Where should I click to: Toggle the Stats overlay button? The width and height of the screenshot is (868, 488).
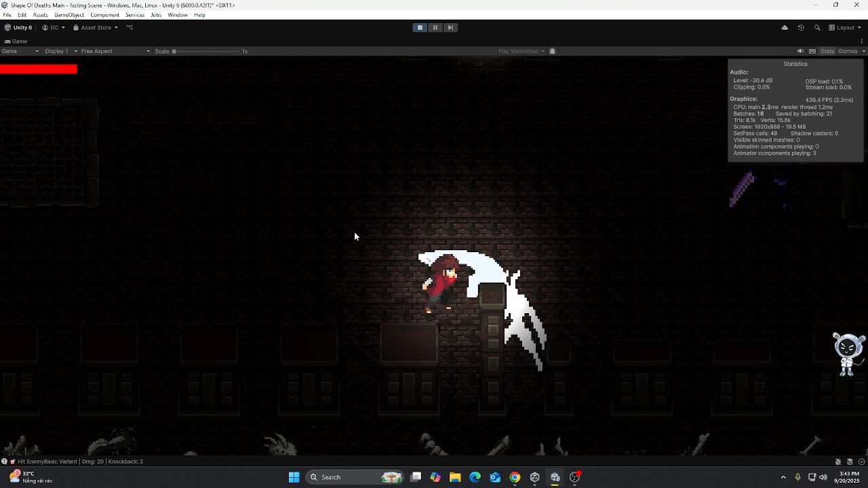coord(827,52)
